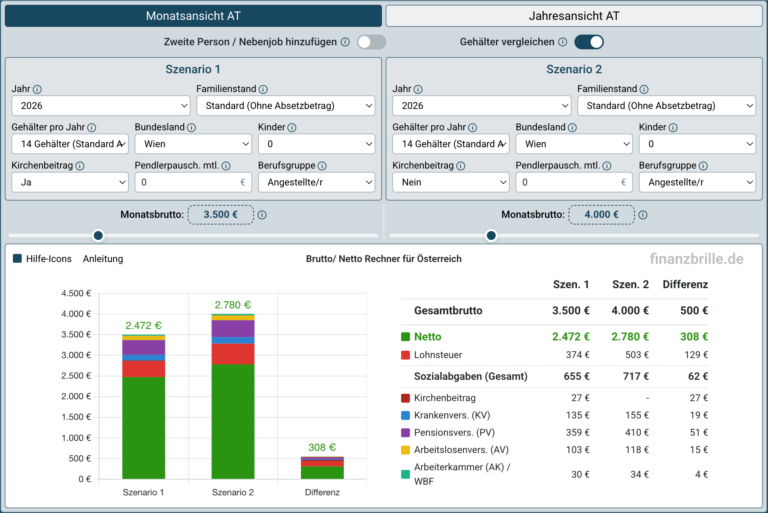This screenshot has width=768, height=513.
Task: Enable Zweite Person / Nebenjob toggle
Action: pyautogui.click(x=371, y=42)
